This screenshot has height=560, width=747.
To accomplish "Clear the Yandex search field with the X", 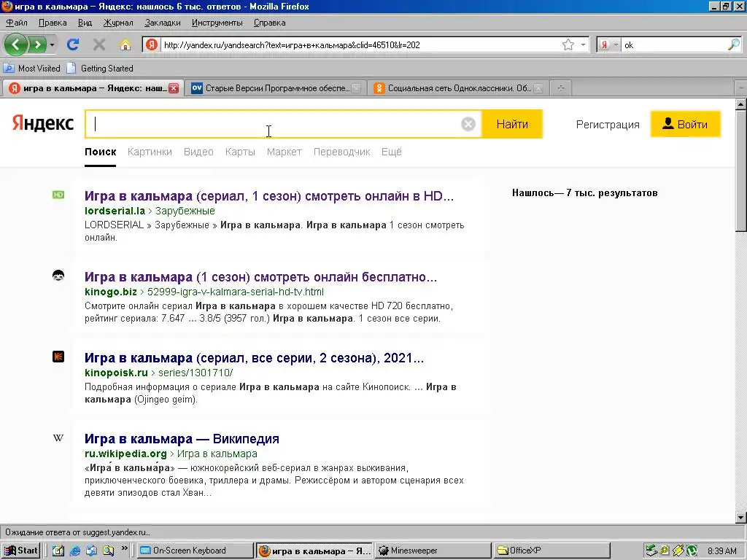I will point(468,124).
